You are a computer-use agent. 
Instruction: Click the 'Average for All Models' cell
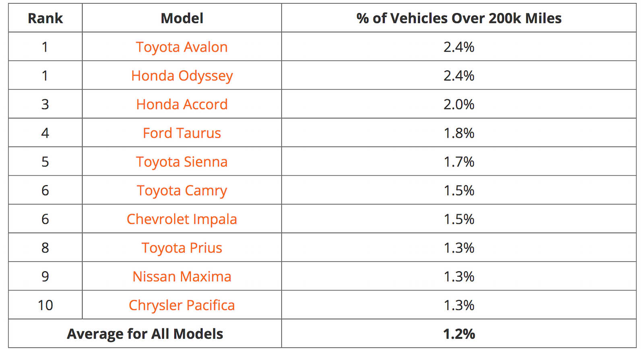[x=145, y=334]
